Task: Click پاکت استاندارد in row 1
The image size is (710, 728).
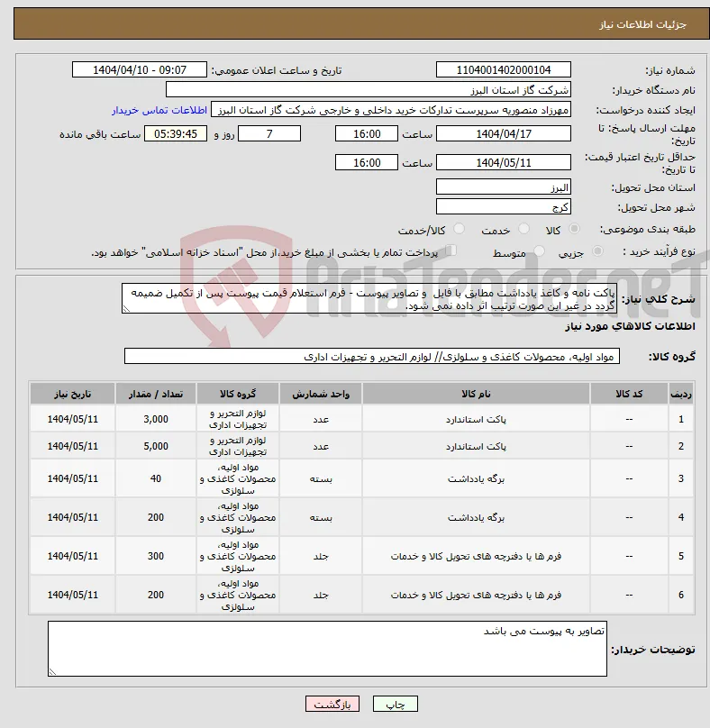Action: pyautogui.click(x=476, y=419)
